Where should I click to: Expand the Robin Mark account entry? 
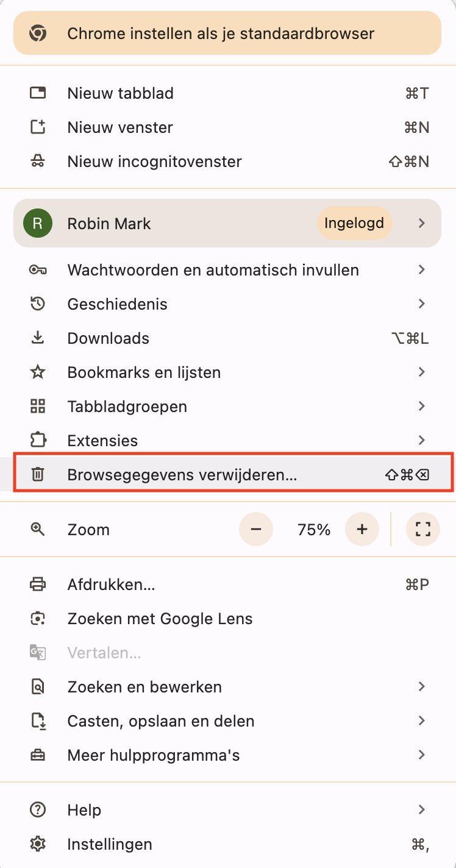[227, 223]
